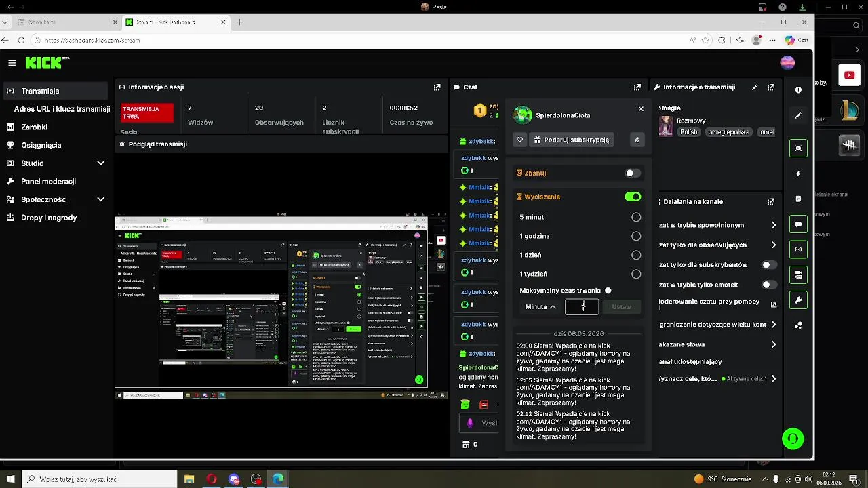Click the heart follow icon on the user card

point(520,140)
